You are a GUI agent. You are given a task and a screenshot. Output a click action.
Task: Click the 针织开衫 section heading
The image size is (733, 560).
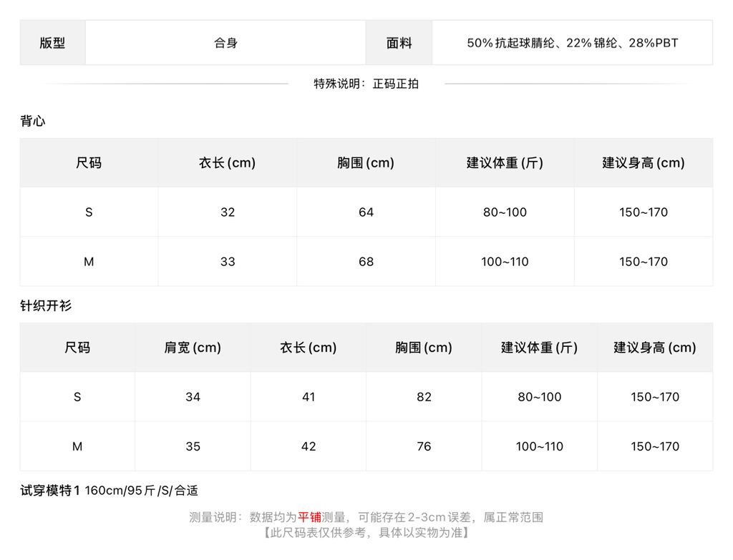[46, 305]
